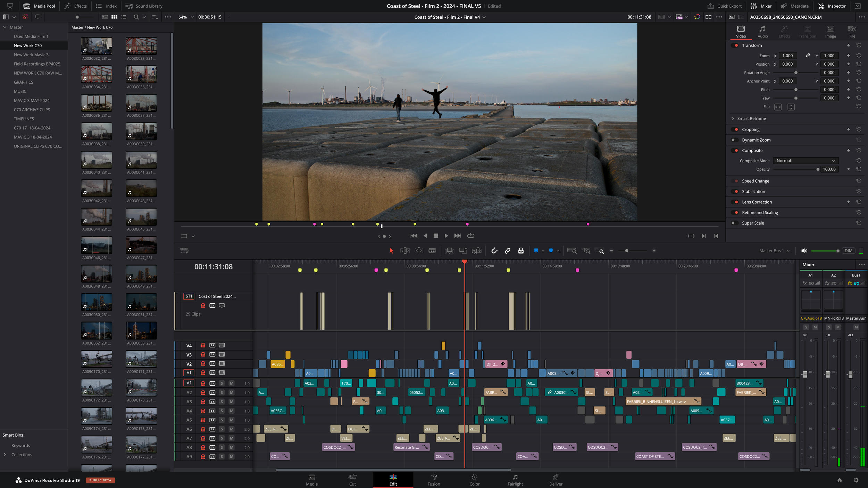This screenshot has height=488, width=868.
Task: Switch to the Audio inspector tab
Action: [x=762, y=32]
